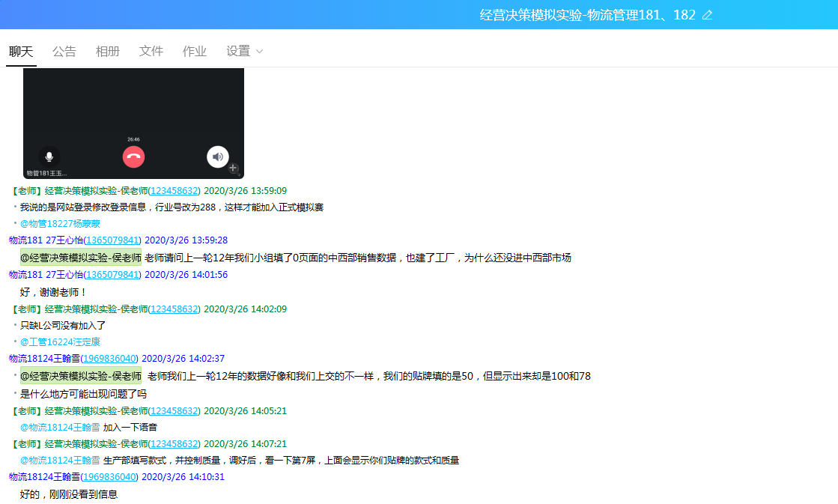This screenshot has width=838, height=504.
Task: Hang up the ongoing group call
Action: coord(133,157)
